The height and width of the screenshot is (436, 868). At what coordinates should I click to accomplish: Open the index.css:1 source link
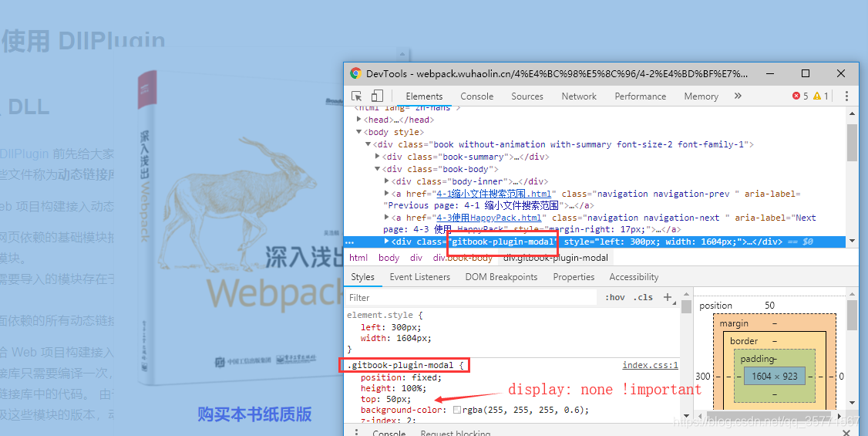click(x=650, y=364)
